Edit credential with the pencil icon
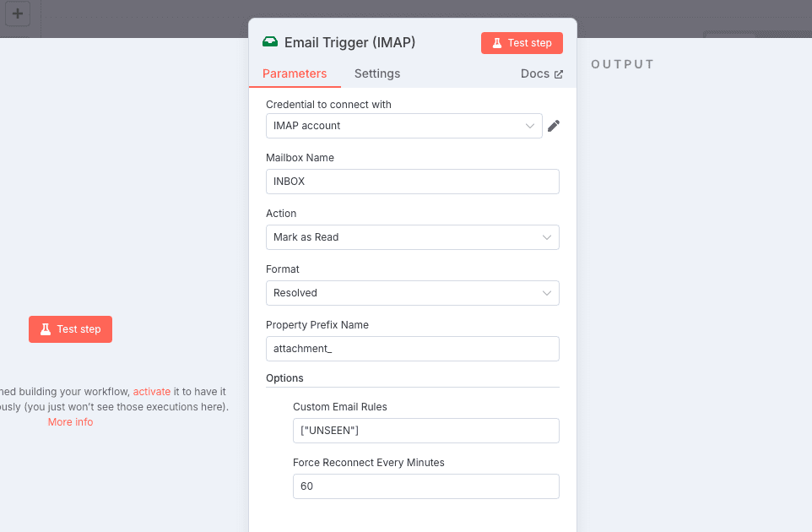 tap(554, 126)
